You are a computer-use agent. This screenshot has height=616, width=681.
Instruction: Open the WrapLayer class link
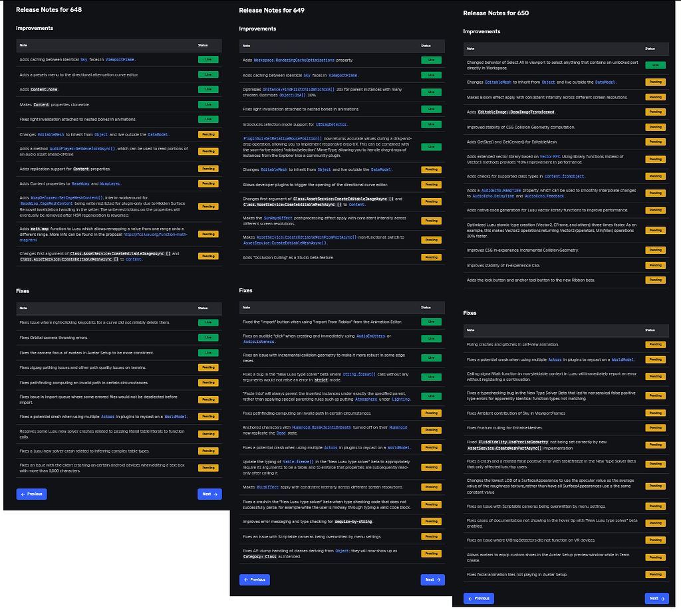pos(110,183)
